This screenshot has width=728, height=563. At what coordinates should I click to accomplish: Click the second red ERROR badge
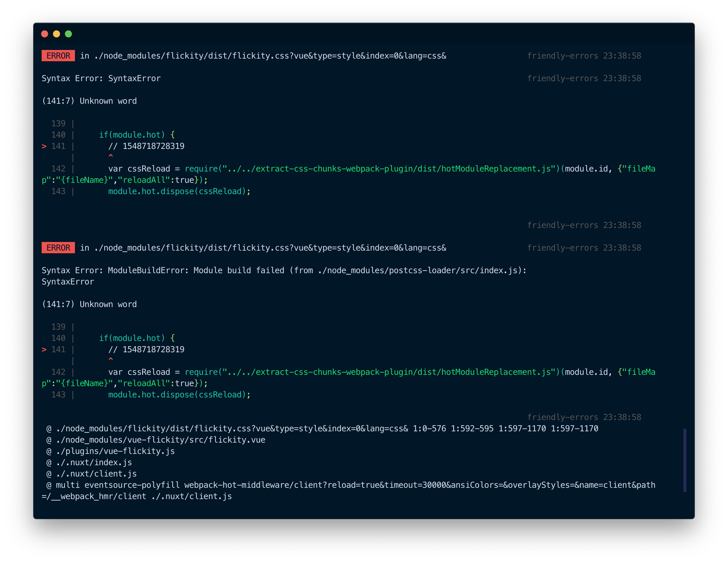58,248
